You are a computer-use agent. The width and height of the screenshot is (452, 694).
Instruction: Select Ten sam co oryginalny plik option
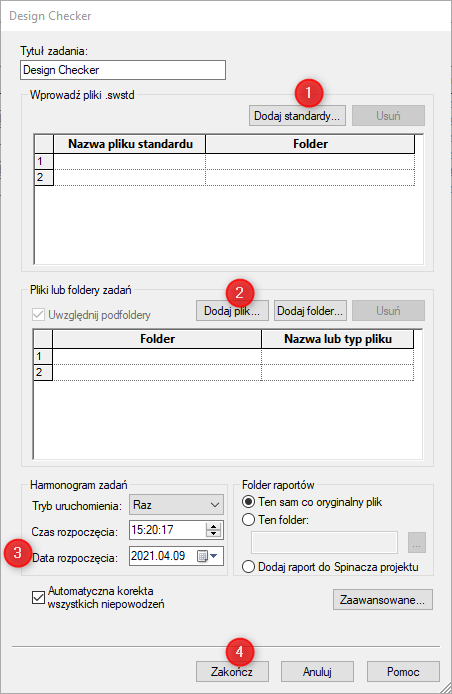pyautogui.click(x=248, y=502)
